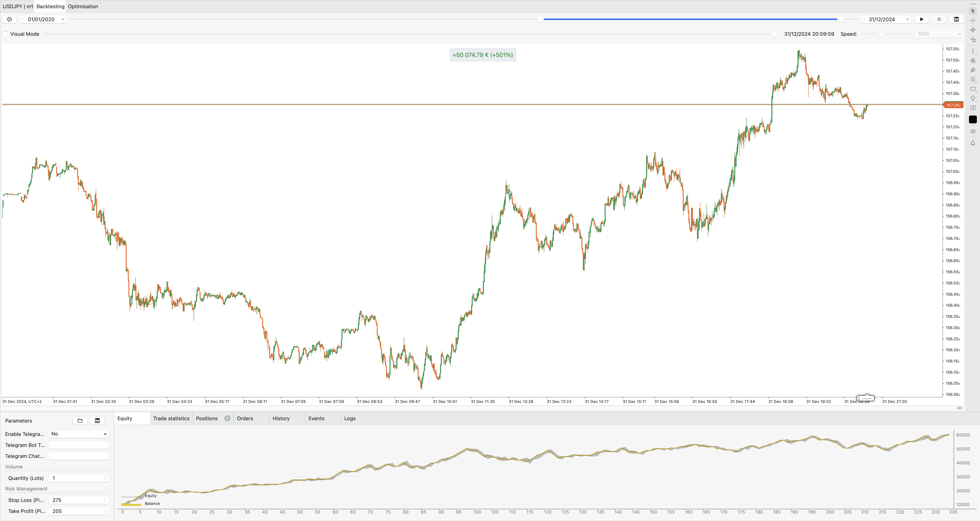Image resolution: width=980 pixels, height=521 pixels.
Task: Select the USDJPY m1 tab
Action: coord(17,6)
